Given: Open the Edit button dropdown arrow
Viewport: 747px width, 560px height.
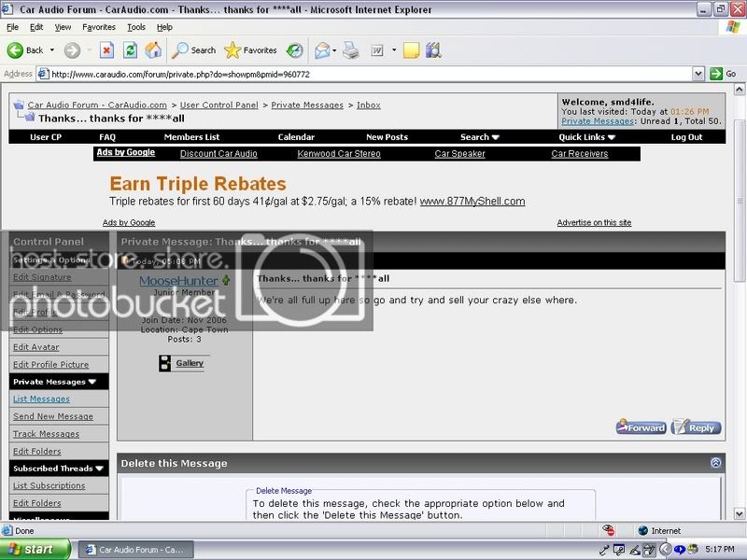Looking at the screenshot, I should tap(394, 50).
